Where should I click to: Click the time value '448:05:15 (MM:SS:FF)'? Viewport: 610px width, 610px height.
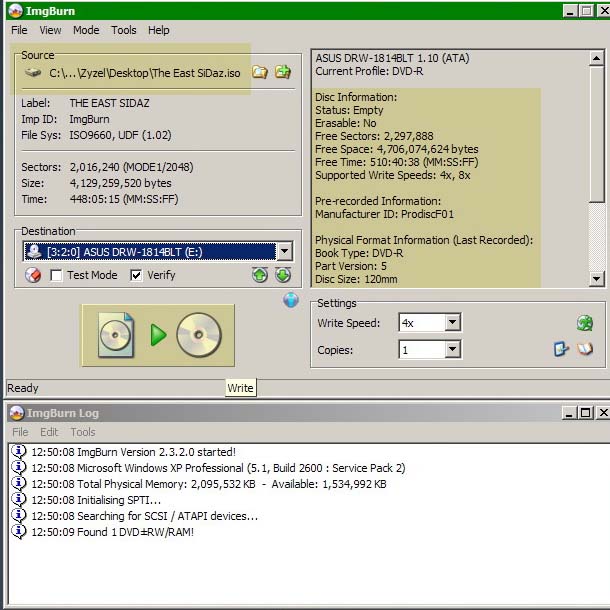[124, 199]
